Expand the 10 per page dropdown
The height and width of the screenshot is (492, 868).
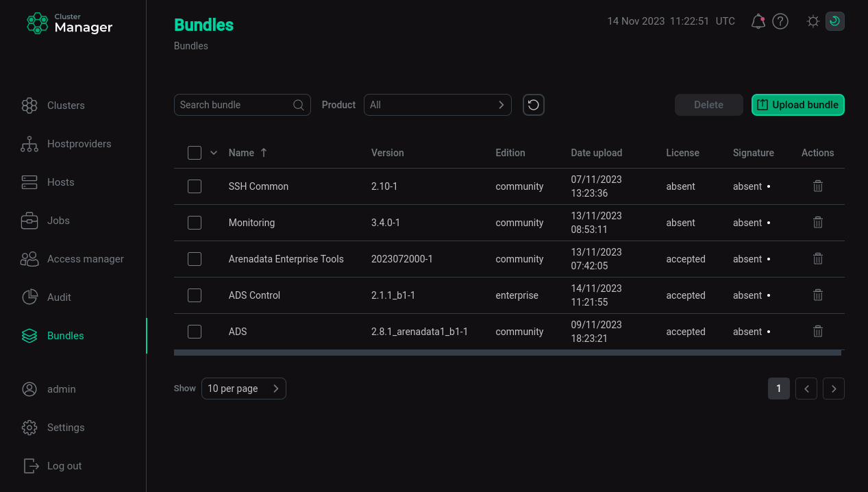click(x=243, y=389)
